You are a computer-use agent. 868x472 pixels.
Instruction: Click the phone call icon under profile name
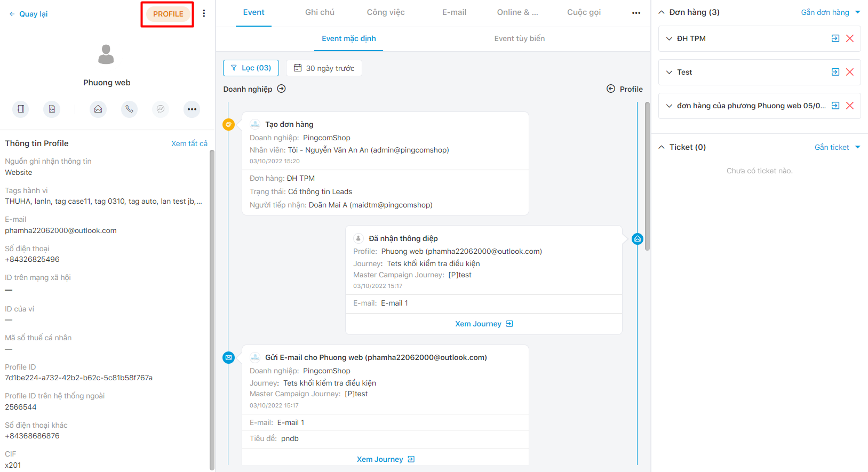point(129,109)
